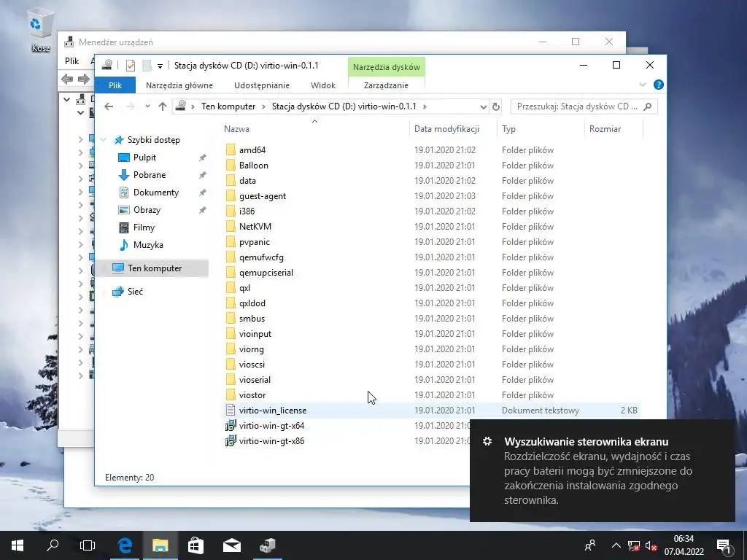This screenshot has height=560, width=747.
Task: Select the viostor folder row
Action: tap(431, 394)
